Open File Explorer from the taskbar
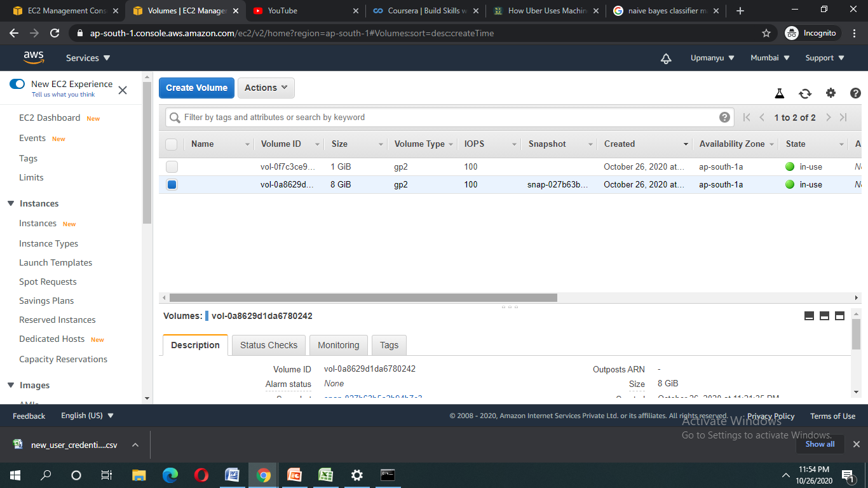The width and height of the screenshot is (868, 488). (139, 475)
